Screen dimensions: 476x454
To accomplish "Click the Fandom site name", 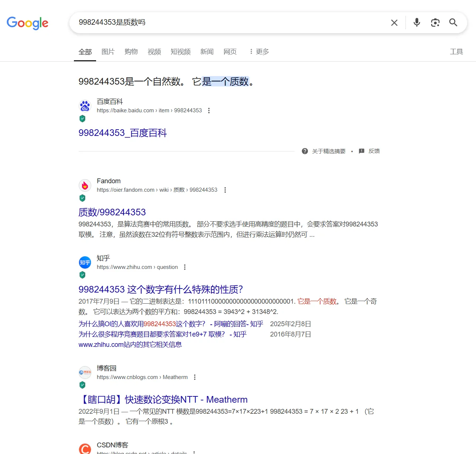I will [109, 181].
